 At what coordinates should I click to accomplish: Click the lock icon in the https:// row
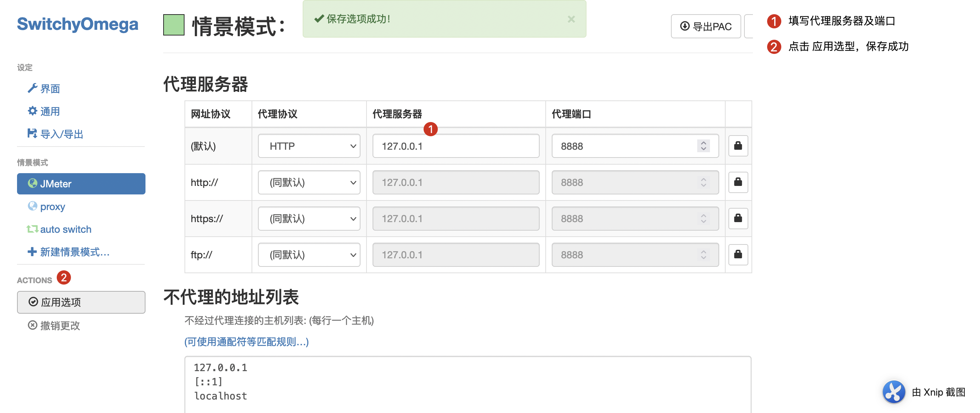pyautogui.click(x=738, y=218)
